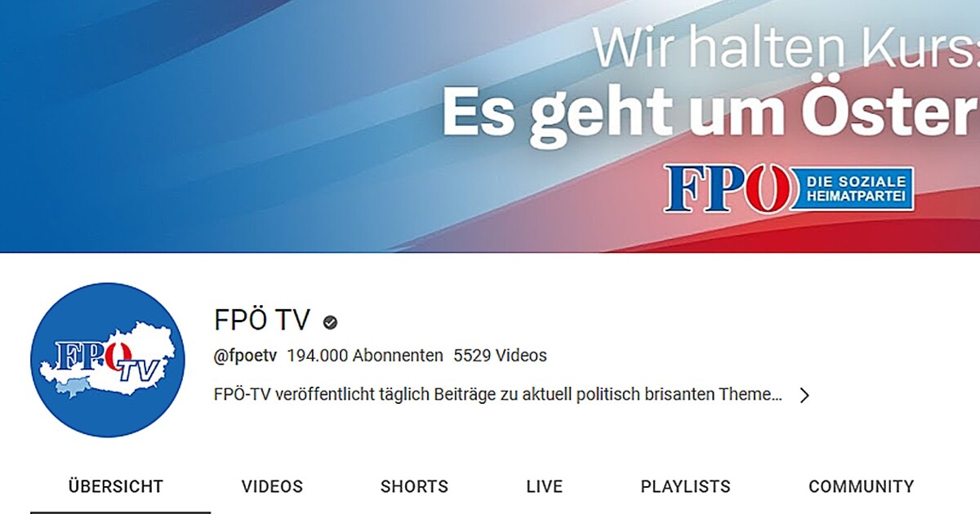Click the 5529 Videos count

(x=500, y=356)
